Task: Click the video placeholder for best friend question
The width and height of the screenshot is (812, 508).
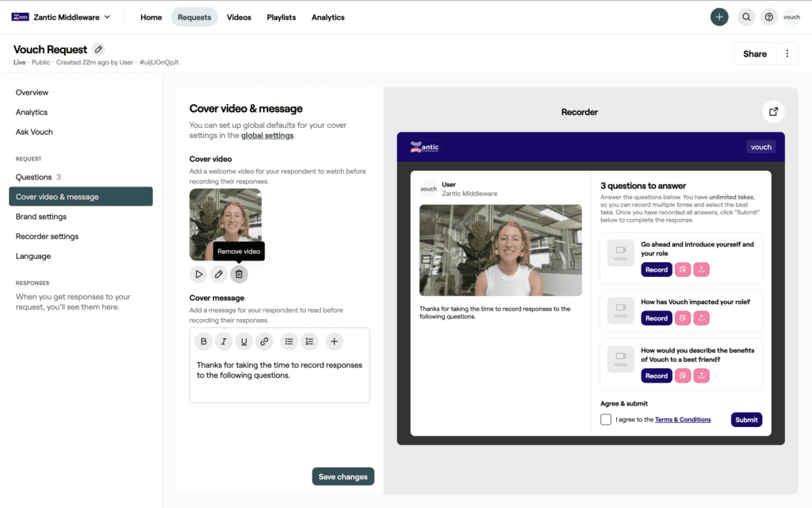Action: click(x=620, y=360)
